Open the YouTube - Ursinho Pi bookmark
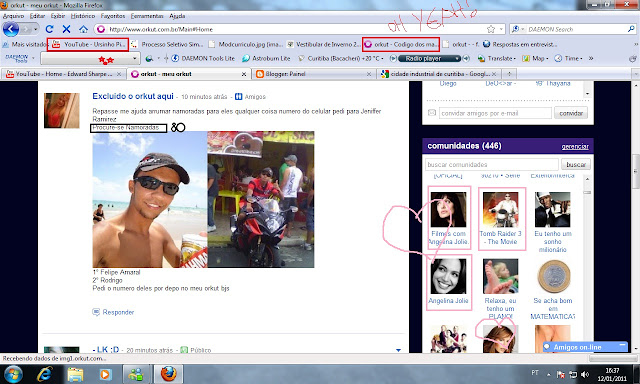 89,44
